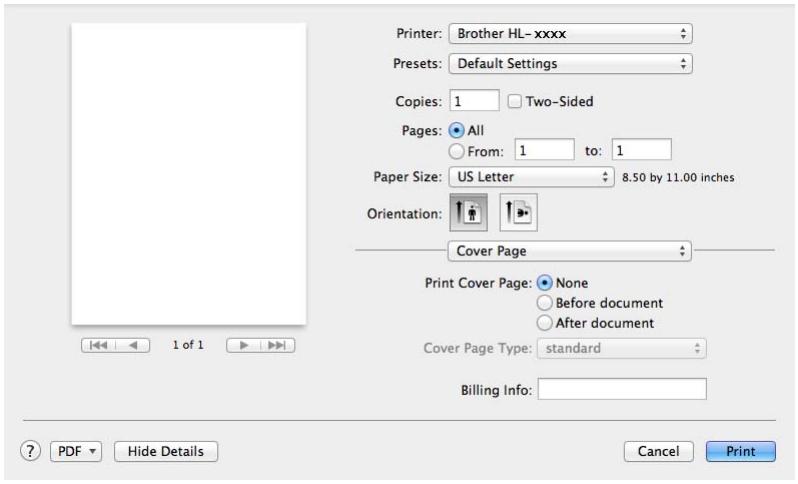798x484 pixels.
Task: Click the Hide Details button
Action: 166,451
